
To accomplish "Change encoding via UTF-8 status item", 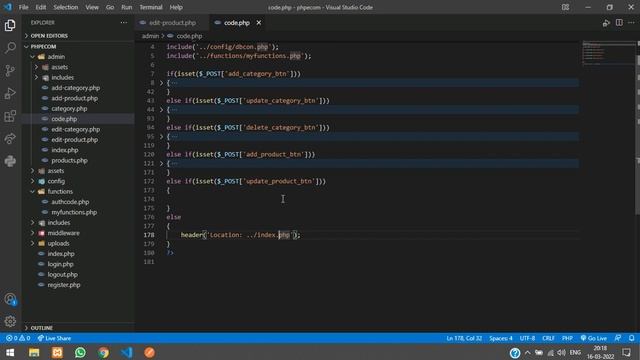I will (x=527, y=338).
